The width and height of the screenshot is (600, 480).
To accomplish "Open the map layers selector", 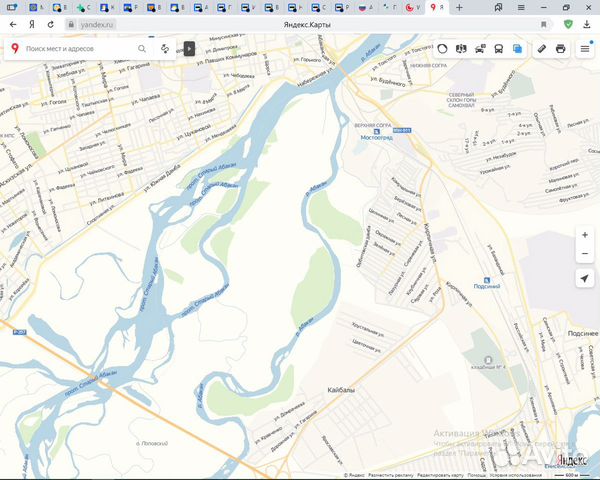I will click(x=517, y=49).
